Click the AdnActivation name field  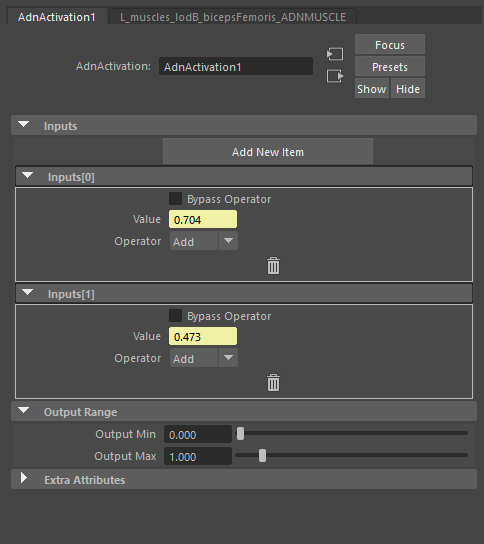pyautogui.click(x=236, y=66)
